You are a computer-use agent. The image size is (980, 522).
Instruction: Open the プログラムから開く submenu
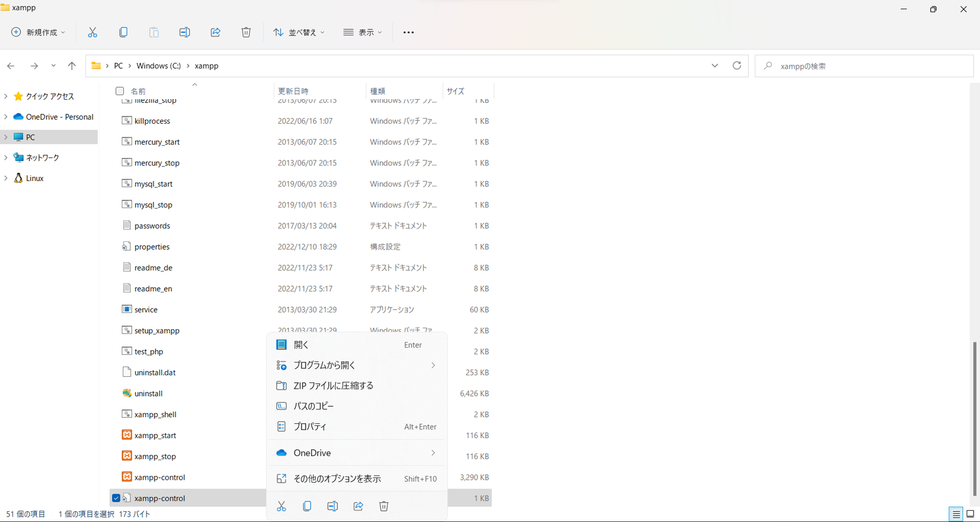(x=357, y=365)
